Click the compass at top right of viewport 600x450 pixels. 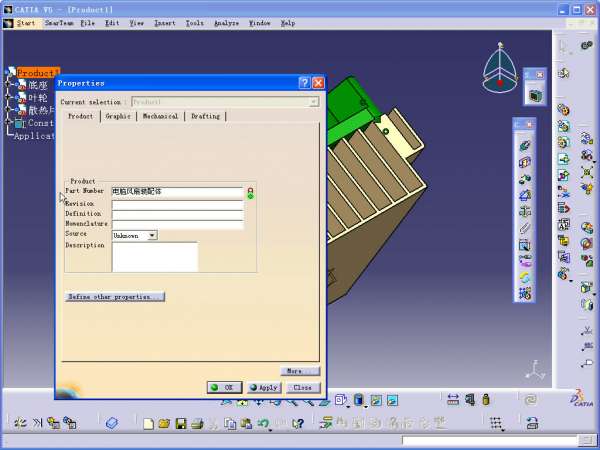(501, 67)
